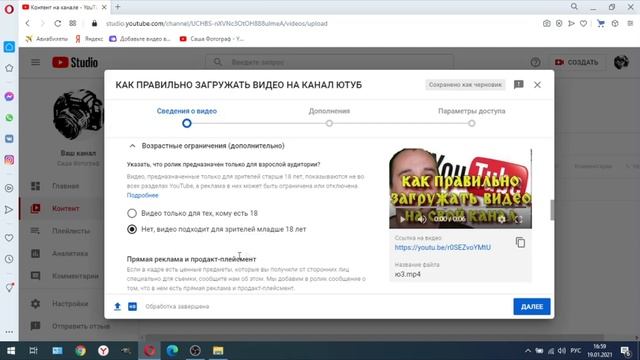Open speed dial grid icon
The width and height of the screenshot is (640, 360).
pyautogui.click(x=73, y=23)
